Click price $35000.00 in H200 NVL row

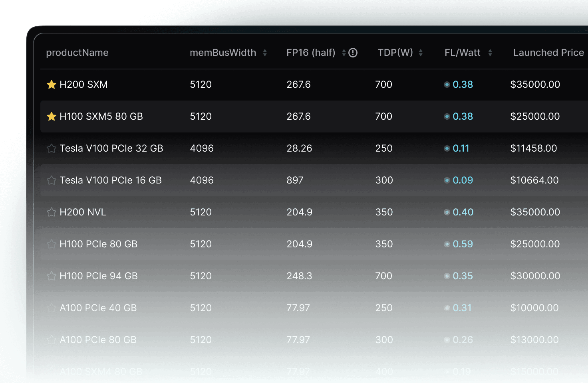(x=535, y=212)
